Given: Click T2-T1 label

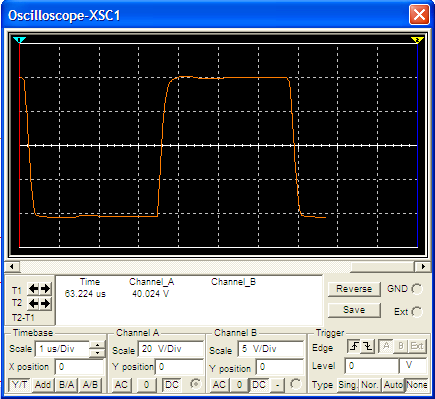Looking at the screenshot, I should tap(23, 318).
